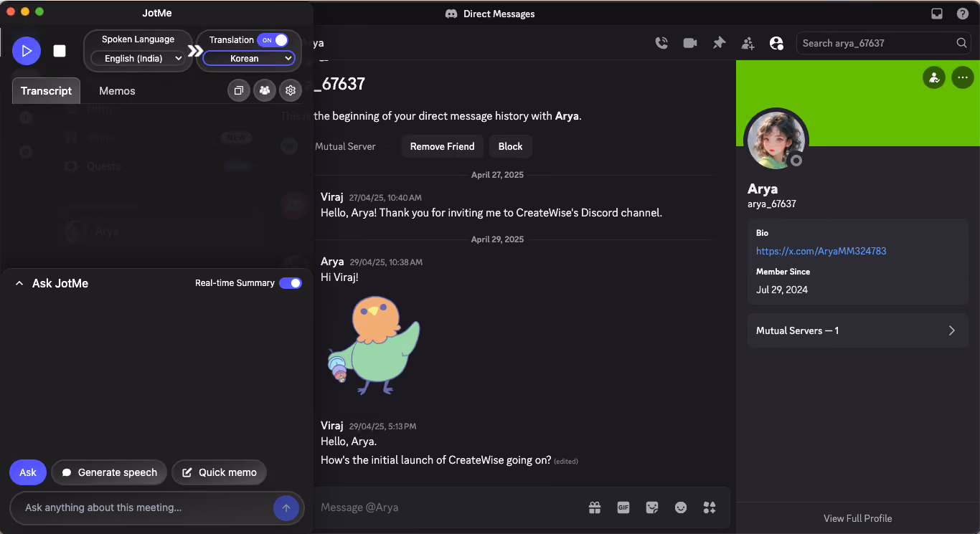
Task: Click the Viraj username on the 10:40 AM message
Action: 332,197
